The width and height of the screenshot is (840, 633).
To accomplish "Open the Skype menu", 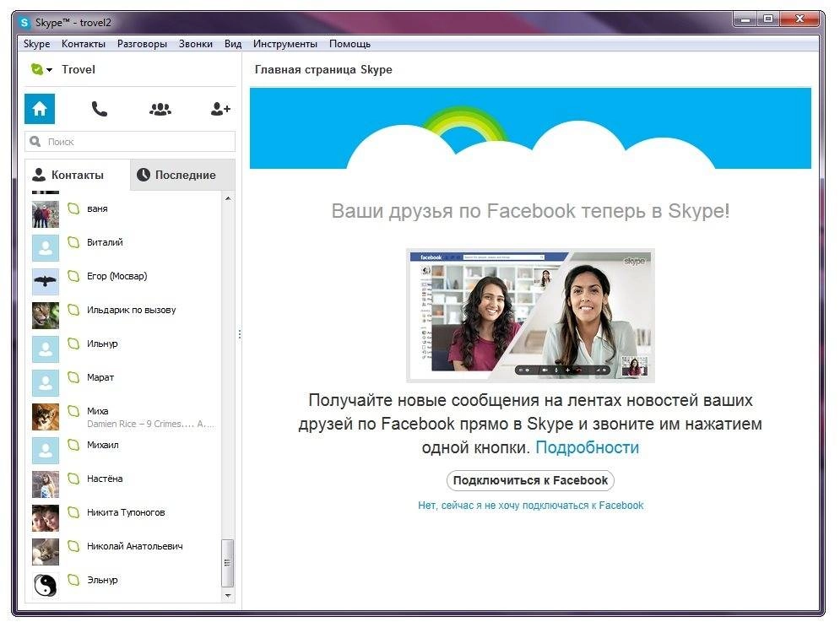I will 36,44.
